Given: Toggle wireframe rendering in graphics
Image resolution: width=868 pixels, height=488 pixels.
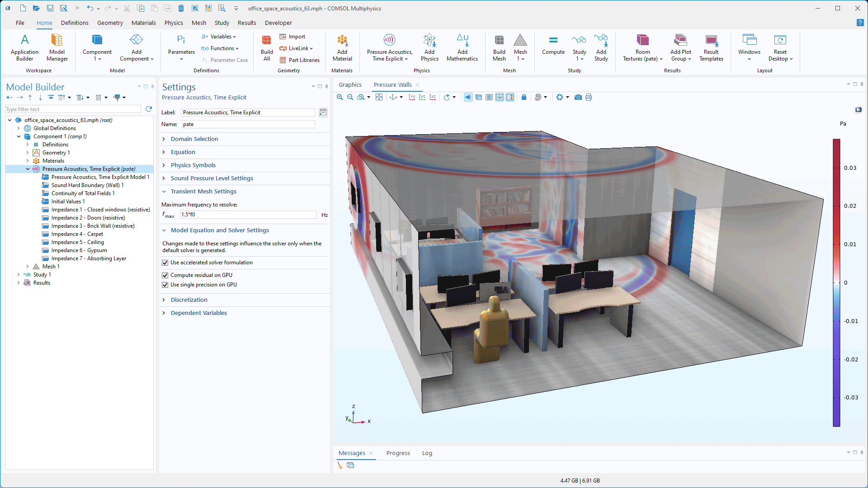Looking at the screenshot, I should [479, 97].
